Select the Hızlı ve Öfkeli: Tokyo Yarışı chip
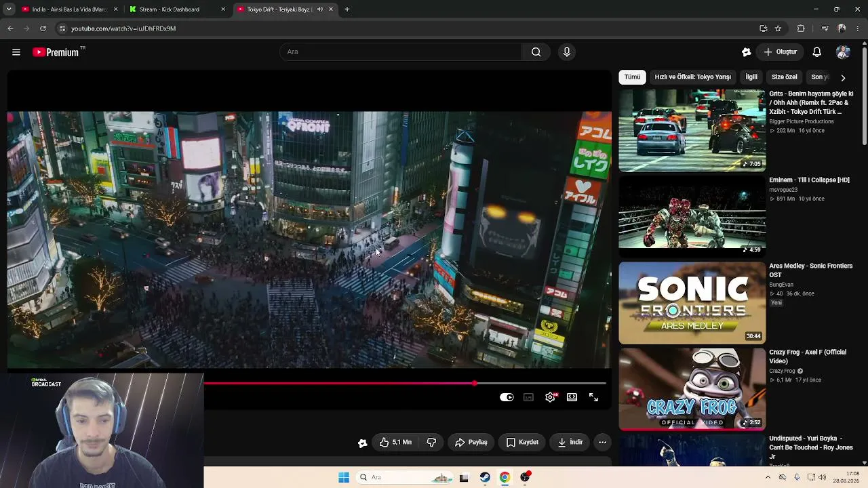The height and width of the screenshot is (488, 868). [692, 77]
